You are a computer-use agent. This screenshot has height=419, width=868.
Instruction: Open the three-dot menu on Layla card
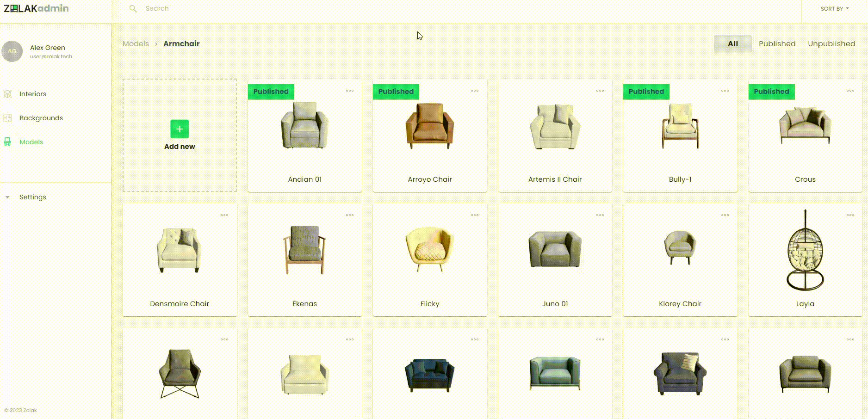coord(850,215)
